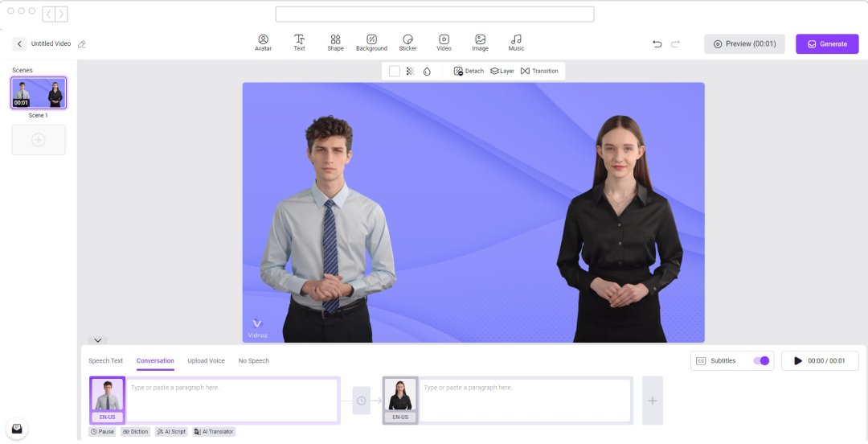Edit the video title with the pencil icon
This screenshot has width=868, height=444.
click(82, 43)
